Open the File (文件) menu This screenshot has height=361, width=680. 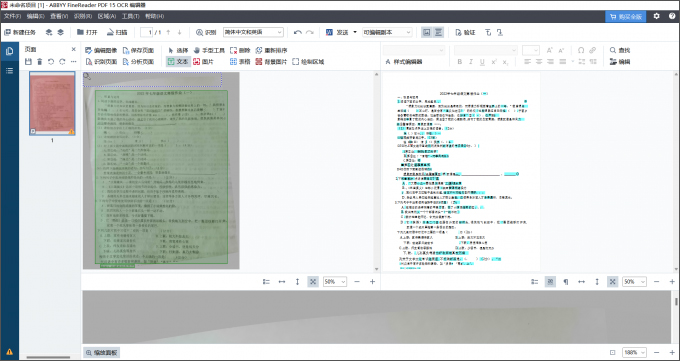pos(12,16)
